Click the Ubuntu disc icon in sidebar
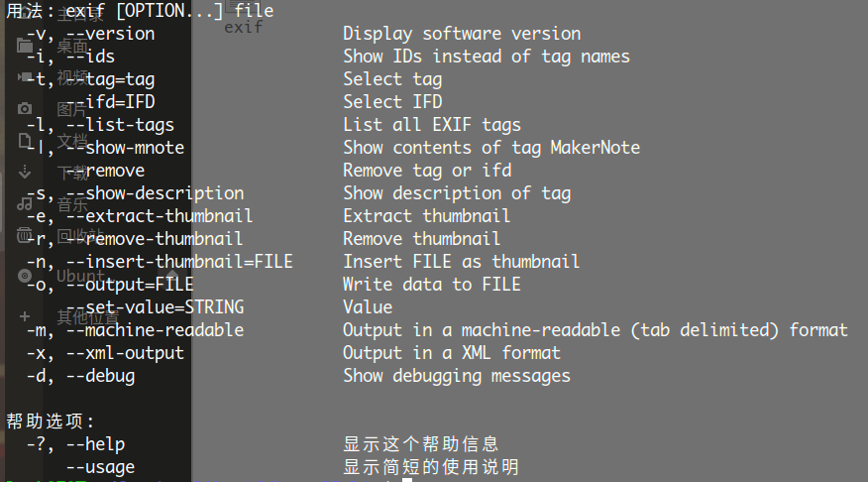 25,276
